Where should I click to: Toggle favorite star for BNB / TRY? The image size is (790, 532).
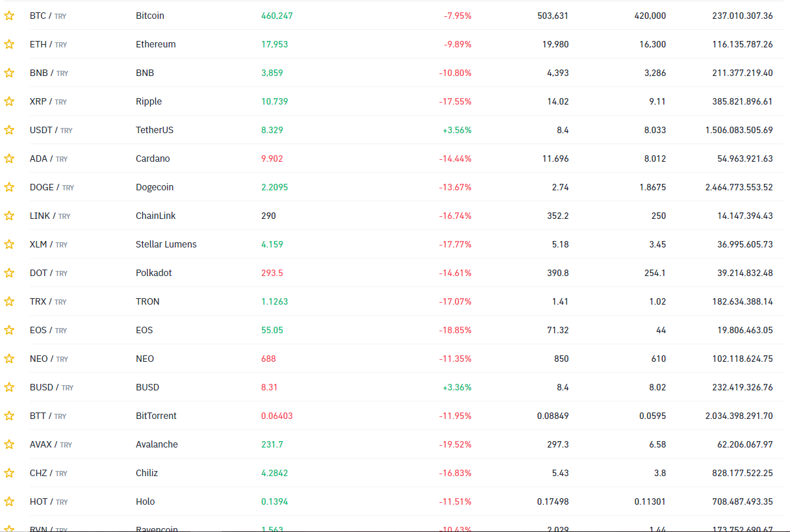[9, 73]
